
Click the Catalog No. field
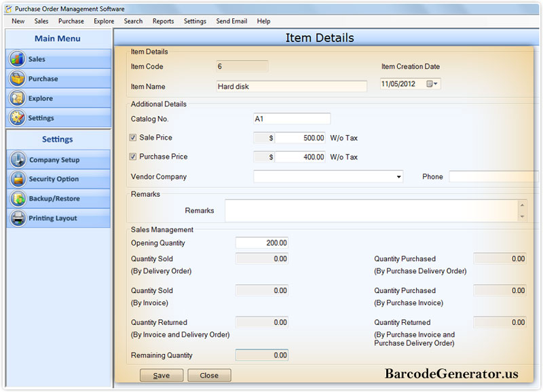(292, 119)
